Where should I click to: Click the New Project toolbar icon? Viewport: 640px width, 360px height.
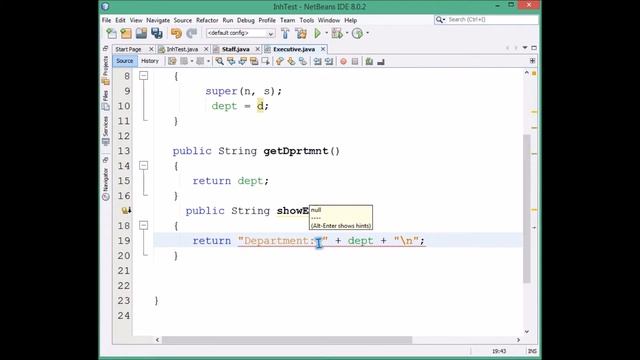pos(126,33)
